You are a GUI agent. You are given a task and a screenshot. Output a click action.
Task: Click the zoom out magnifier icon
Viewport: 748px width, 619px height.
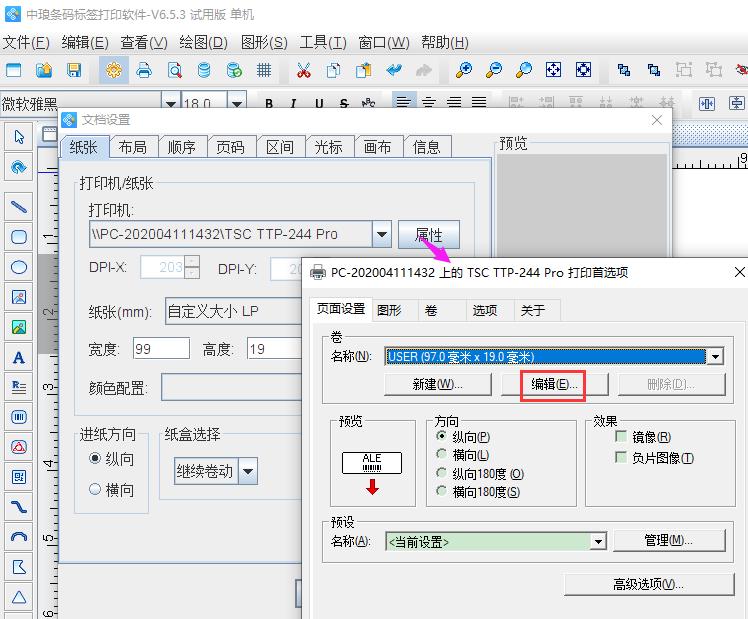tap(494, 70)
